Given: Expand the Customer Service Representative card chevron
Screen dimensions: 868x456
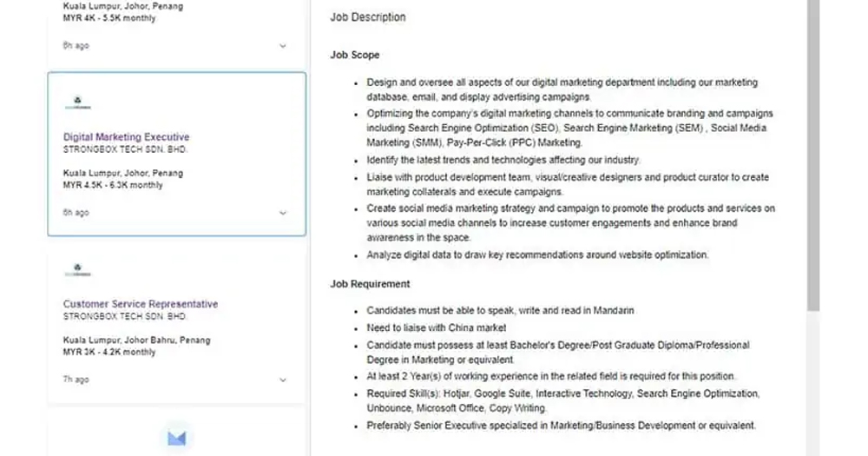Looking at the screenshot, I should tap(283, 380).
